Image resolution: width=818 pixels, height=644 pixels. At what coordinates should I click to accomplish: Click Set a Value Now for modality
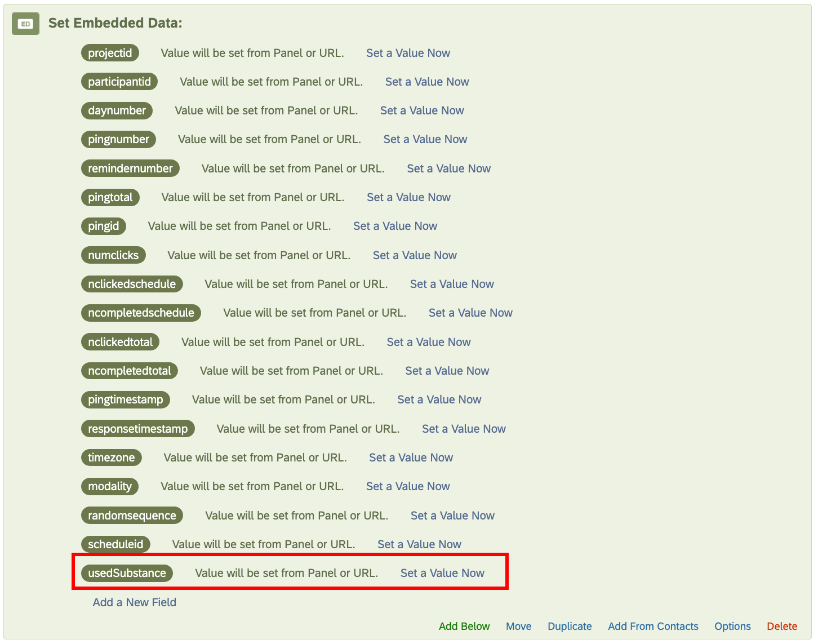point(407,486)
